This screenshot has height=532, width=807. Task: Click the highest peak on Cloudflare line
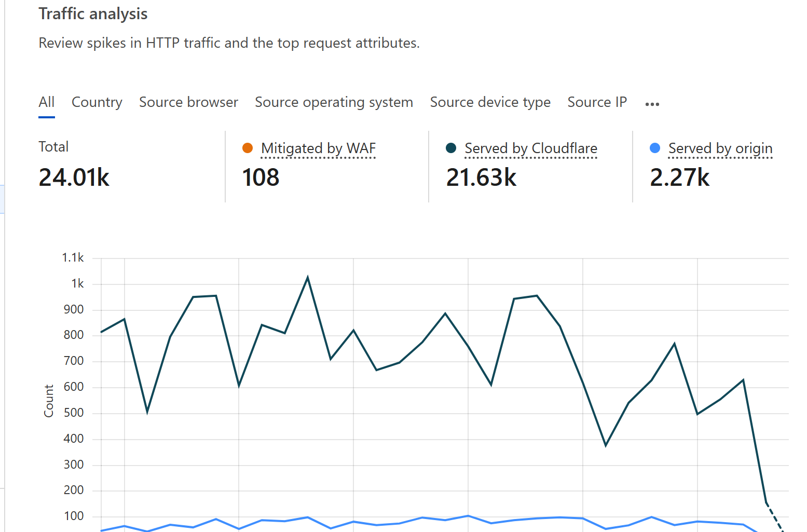coord(308,278)
